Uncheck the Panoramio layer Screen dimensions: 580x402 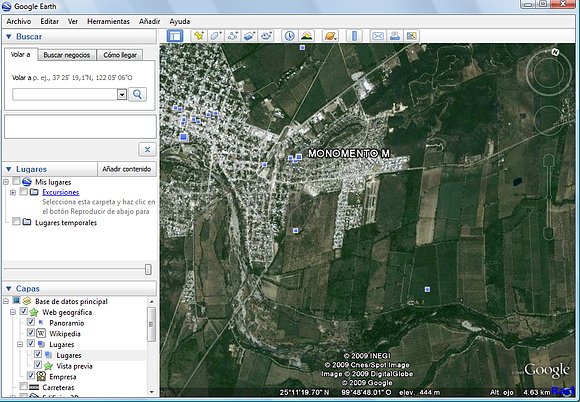[31, 322]
